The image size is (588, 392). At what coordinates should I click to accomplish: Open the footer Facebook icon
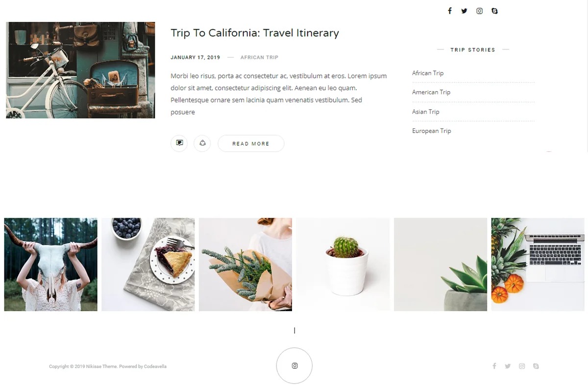(x=494, y=366)
